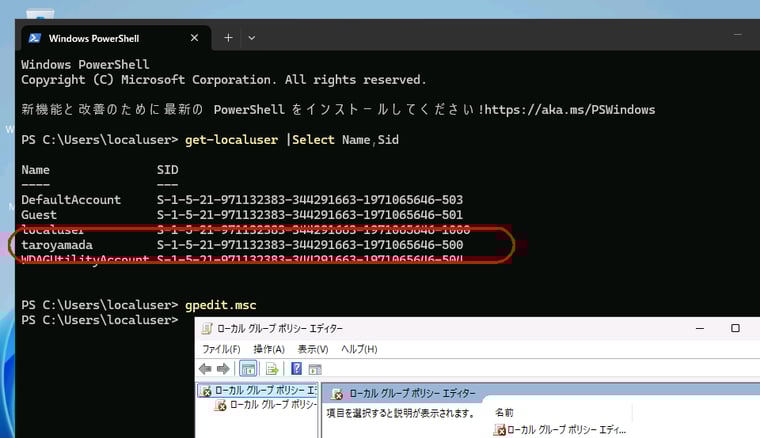This screenshot has height=438, width=760.
Task: Click the Back arrow in policy editor toolbar
Action: 205,369
